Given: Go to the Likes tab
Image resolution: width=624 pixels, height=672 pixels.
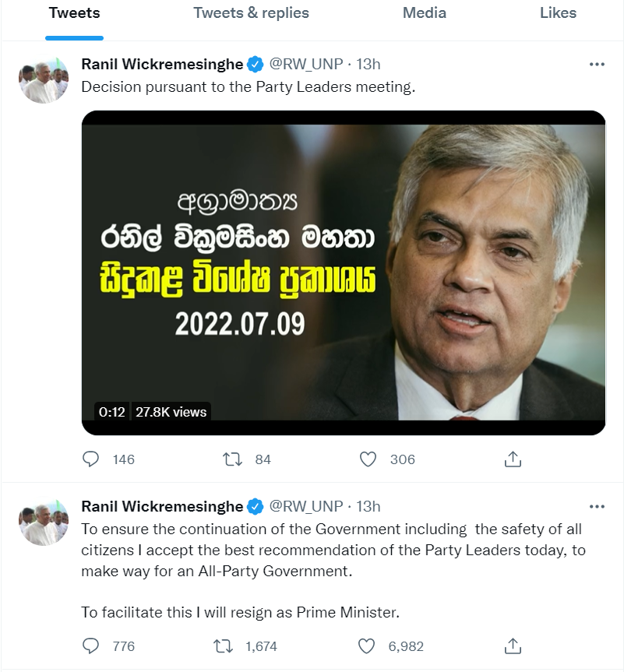Looking at the screenshot, I should tap(558, 13).
